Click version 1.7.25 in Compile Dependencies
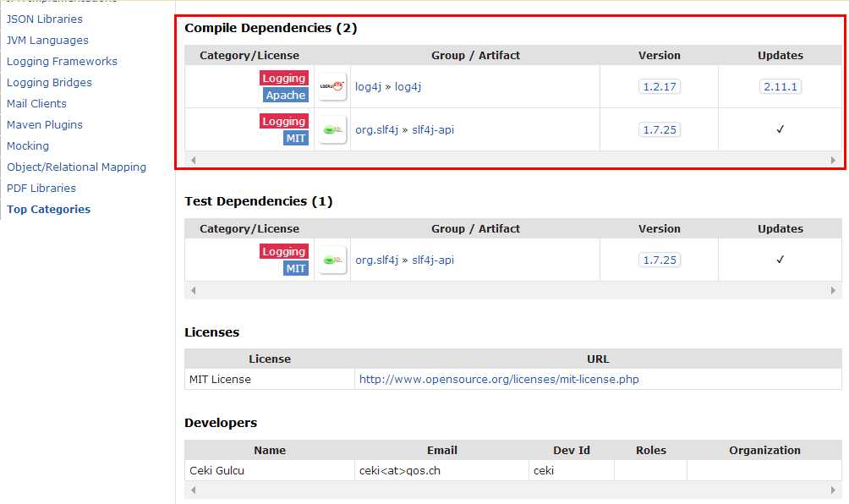849x504 pixels. [660, 130]
